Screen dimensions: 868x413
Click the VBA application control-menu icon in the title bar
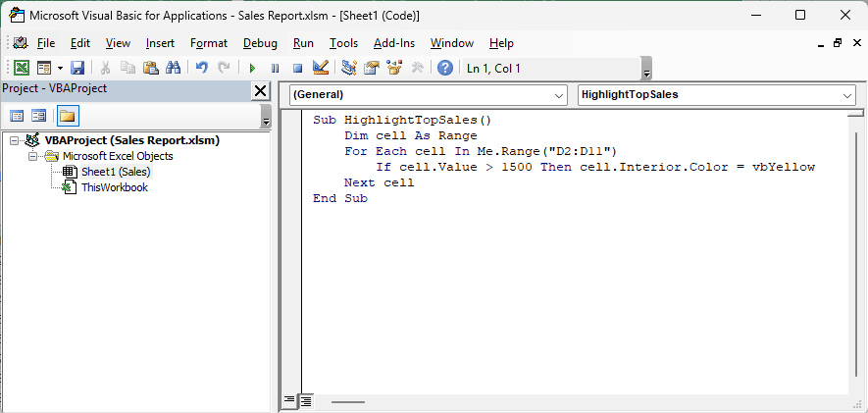[x=17, y=15]
